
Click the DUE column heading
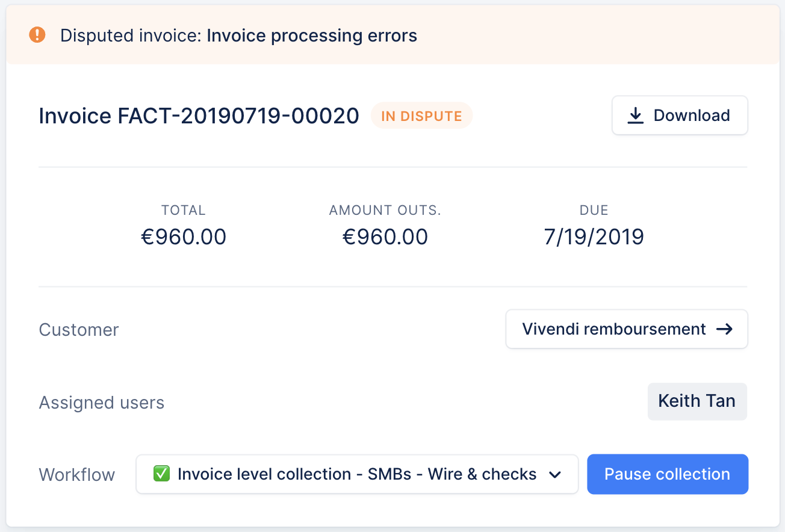pyautogui.click(x=594, y=211)
